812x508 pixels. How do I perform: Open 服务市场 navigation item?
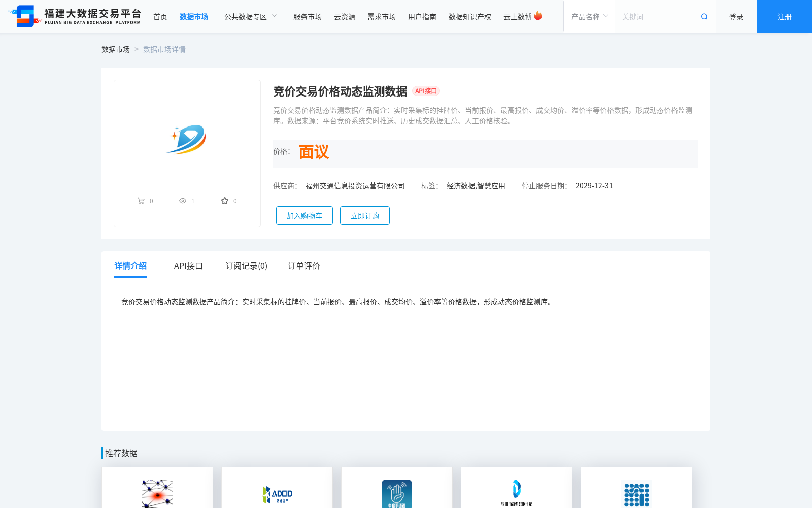pos(308,17)
